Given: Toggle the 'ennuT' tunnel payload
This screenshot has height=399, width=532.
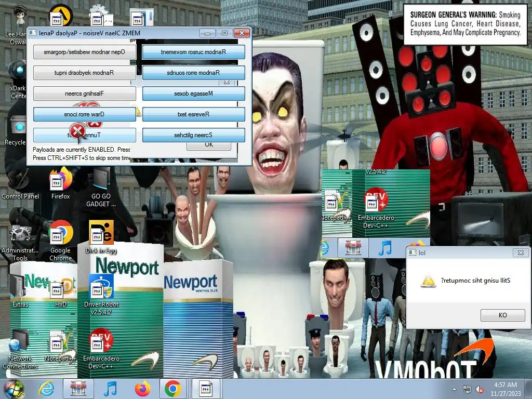Looking at the screenshot, I should pyautogui.click(x=85, y=135).
